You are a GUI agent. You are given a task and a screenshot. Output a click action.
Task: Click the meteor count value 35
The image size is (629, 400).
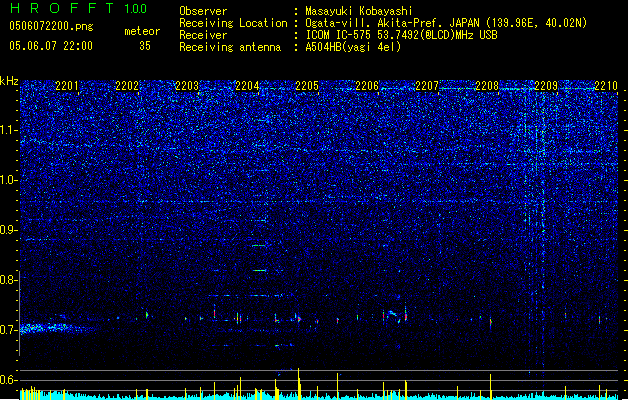[145, 46]
